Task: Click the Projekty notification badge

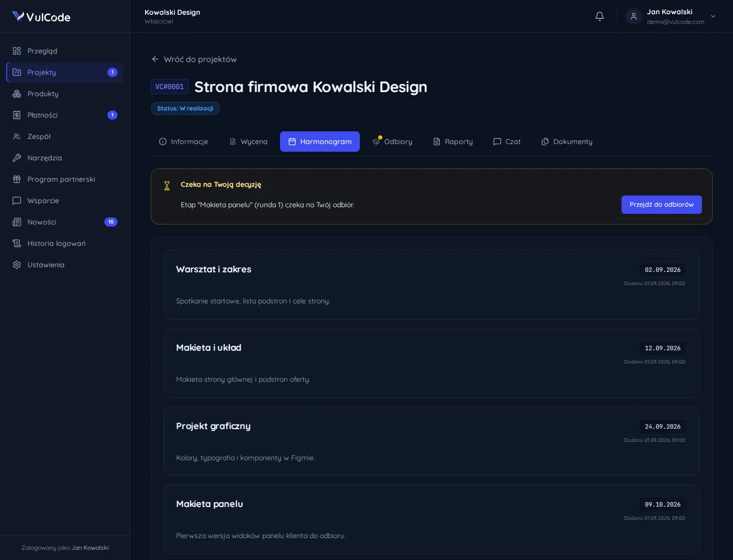Action: [x=112, y=72]
